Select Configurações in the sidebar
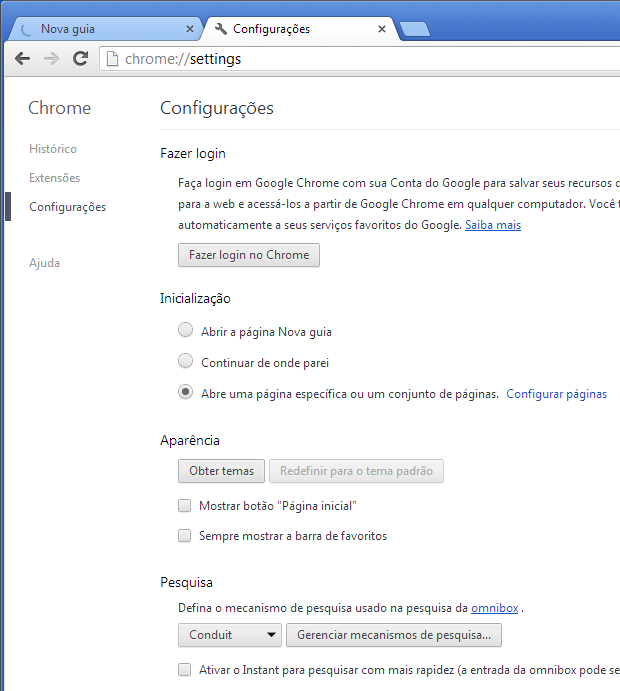The height and width of the screenshot is (691, 620). [67, 207]
